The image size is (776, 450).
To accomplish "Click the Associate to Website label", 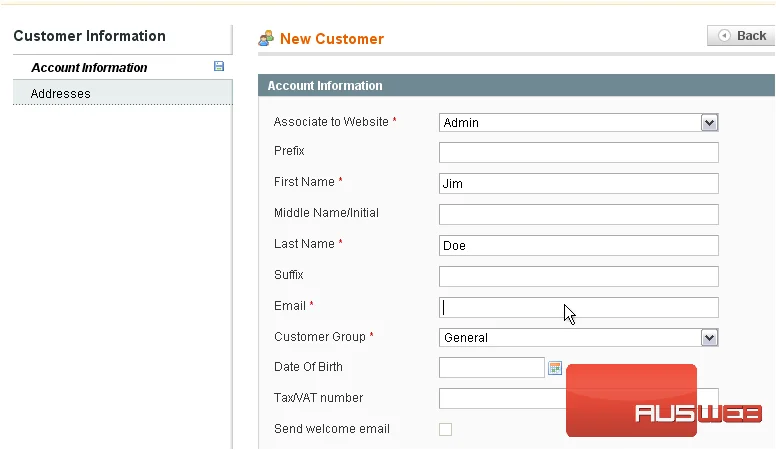I will click(331, 122).
